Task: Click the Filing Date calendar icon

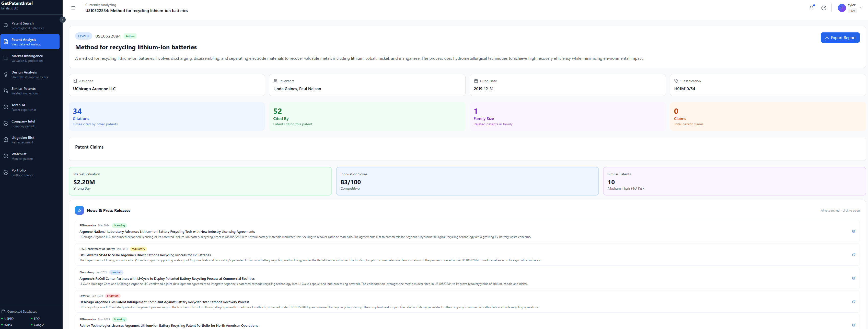Action: pos(476,81)
